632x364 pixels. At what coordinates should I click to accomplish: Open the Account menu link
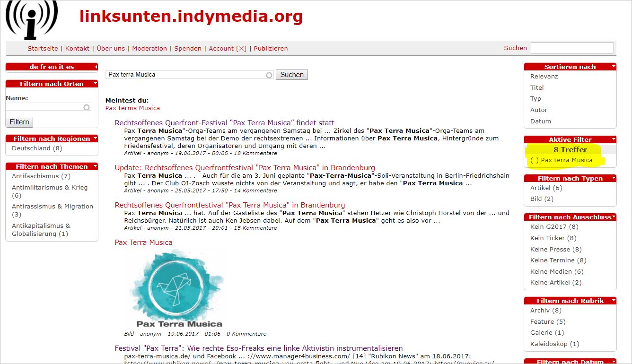pos(221,48)
